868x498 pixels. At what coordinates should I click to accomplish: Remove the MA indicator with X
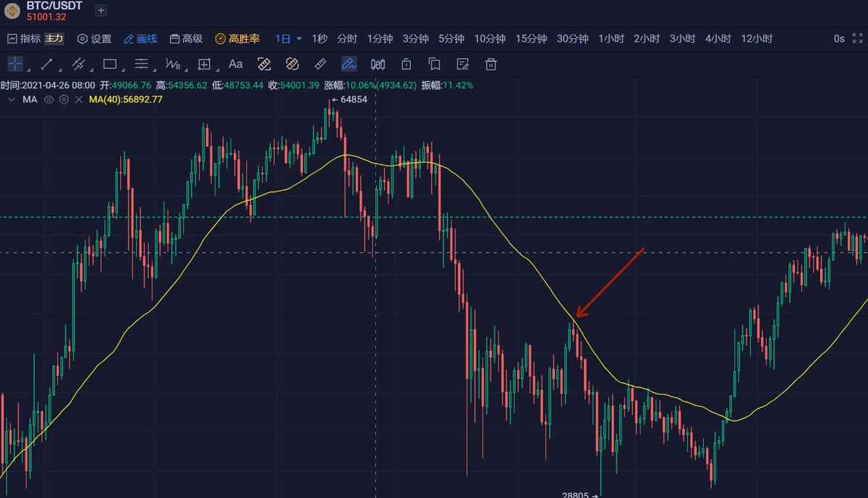[78, 100]
